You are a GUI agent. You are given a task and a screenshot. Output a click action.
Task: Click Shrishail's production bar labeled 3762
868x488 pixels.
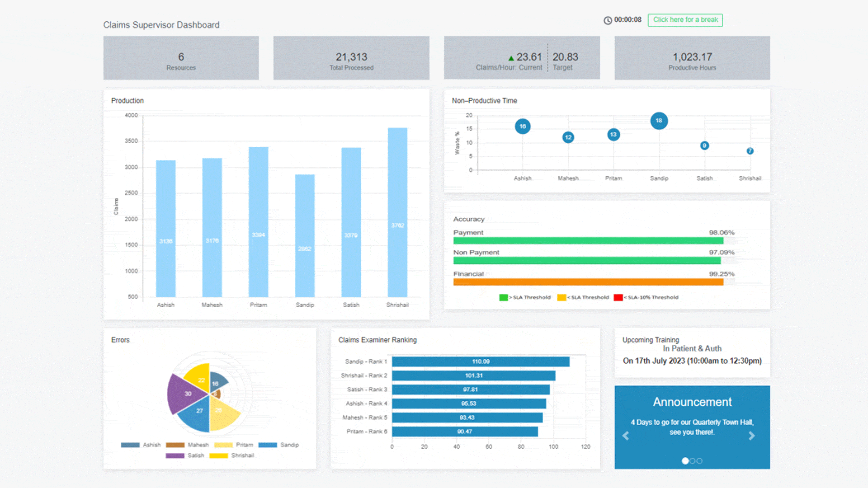coord(397,212)
